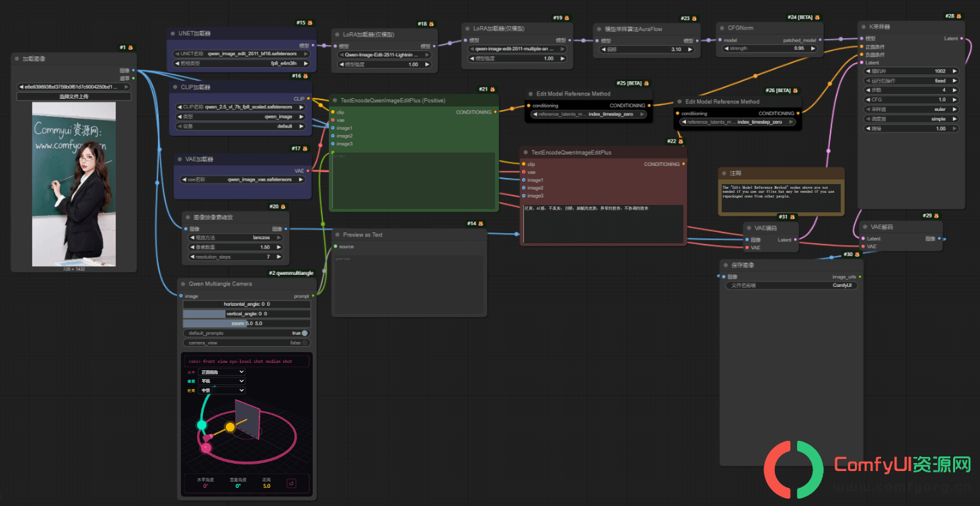Click the 像素数量 1.50 field

pos(235,247)
